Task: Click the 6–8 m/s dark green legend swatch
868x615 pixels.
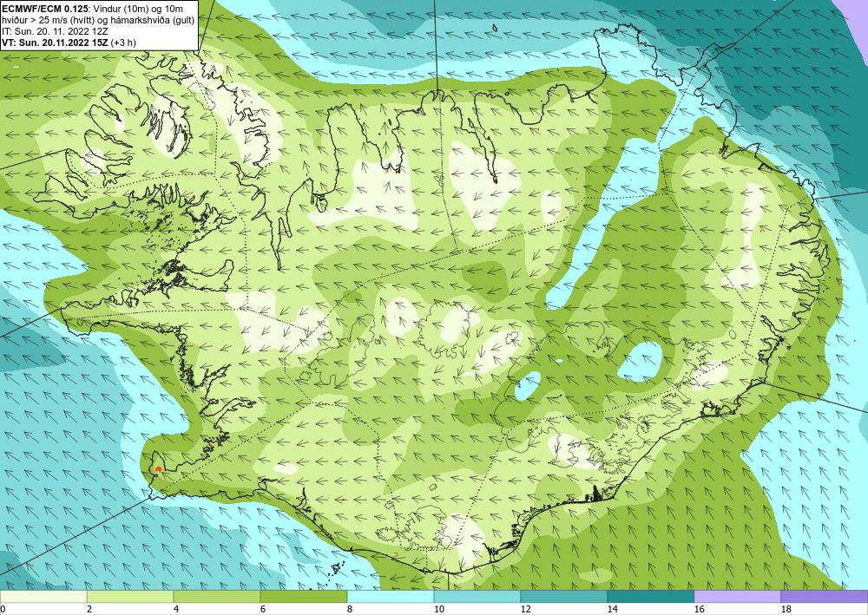Action: pos(304,597)
